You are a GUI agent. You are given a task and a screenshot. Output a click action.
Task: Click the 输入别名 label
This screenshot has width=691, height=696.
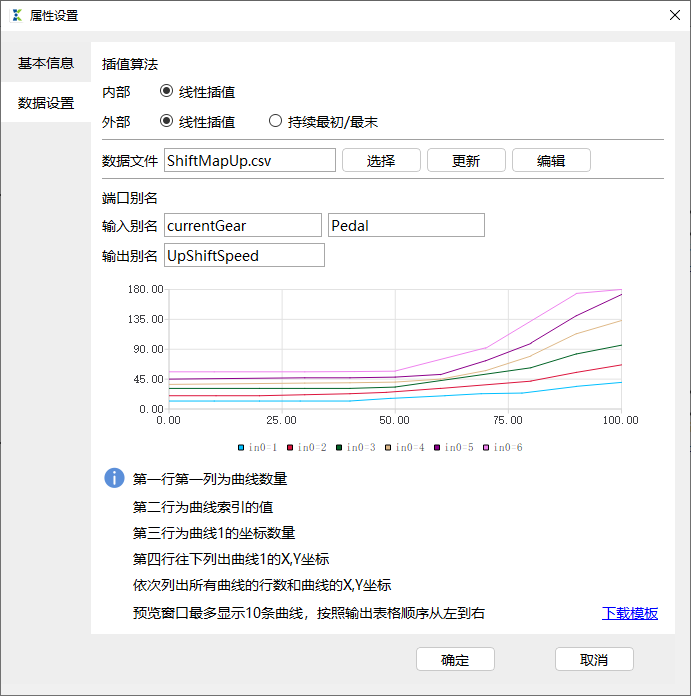(130, 226)
